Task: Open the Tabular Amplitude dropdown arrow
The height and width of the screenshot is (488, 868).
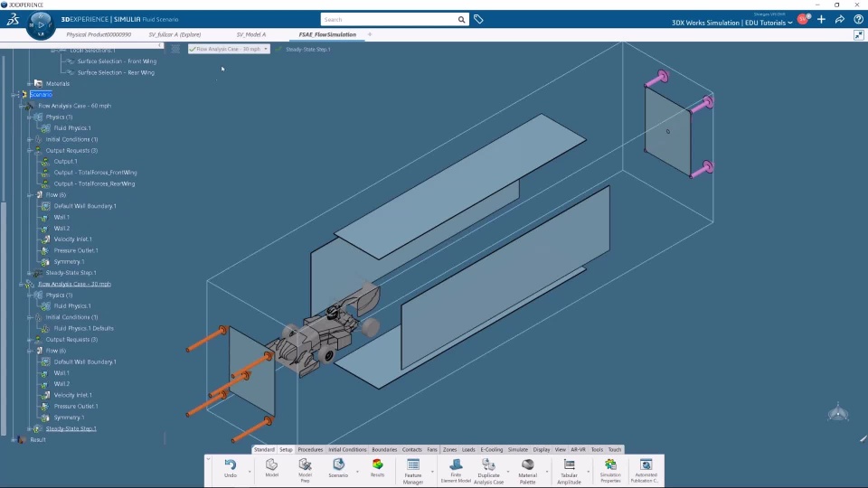Action: (x=588, y=472)
